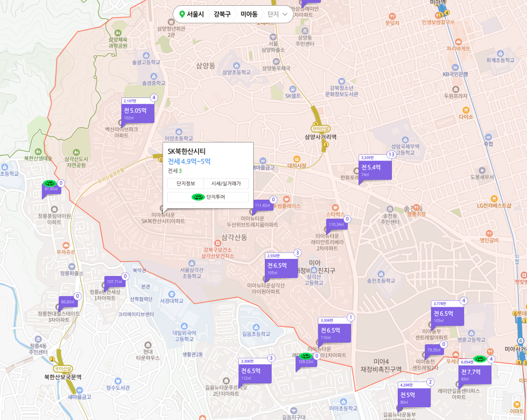The height and width of the screenshot is (420, 527).
Task: Click the 삼양사거리역 station label
Action: pos(320,137)
